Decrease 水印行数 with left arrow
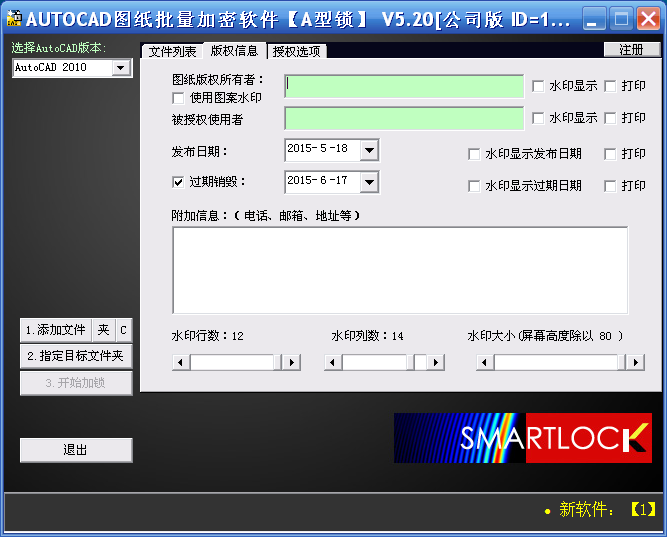The image size is (667, 537). [x=181, y=362]
